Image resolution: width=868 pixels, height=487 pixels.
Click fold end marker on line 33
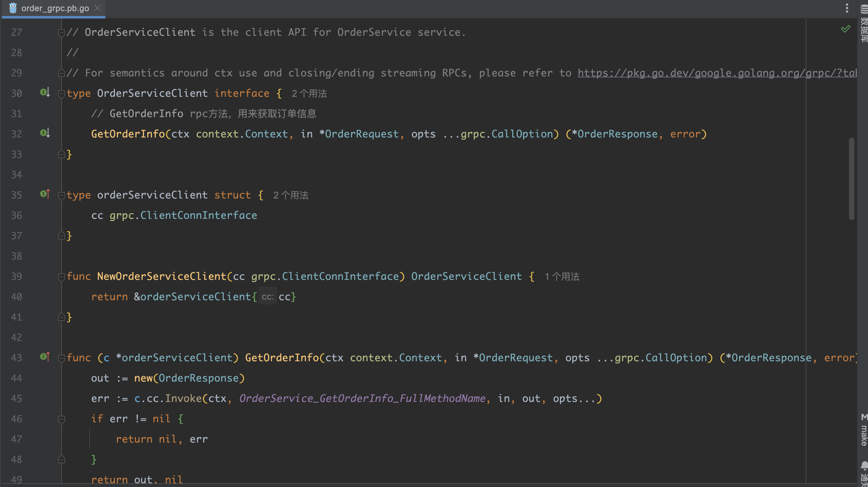tap(61, 154)
